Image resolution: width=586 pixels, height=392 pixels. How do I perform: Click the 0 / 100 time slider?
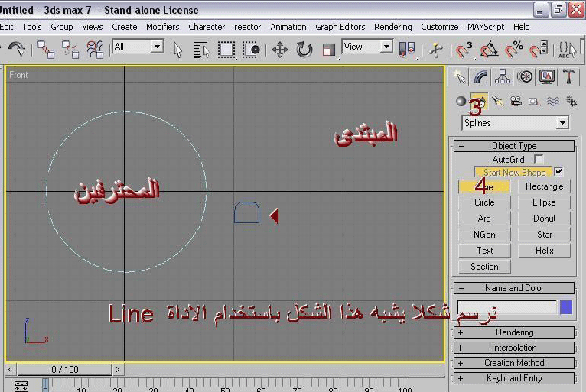tap(65, 370)
